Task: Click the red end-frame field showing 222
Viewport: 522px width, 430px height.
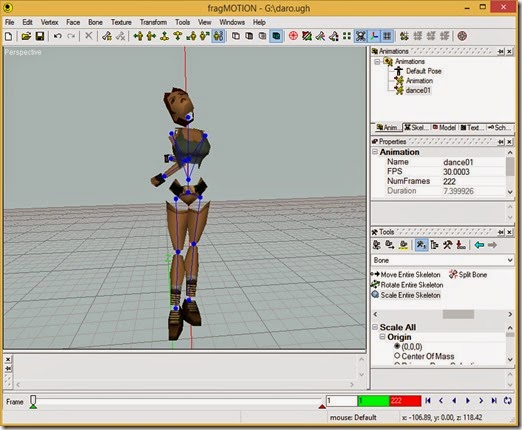Action: (x=405, y=401)
